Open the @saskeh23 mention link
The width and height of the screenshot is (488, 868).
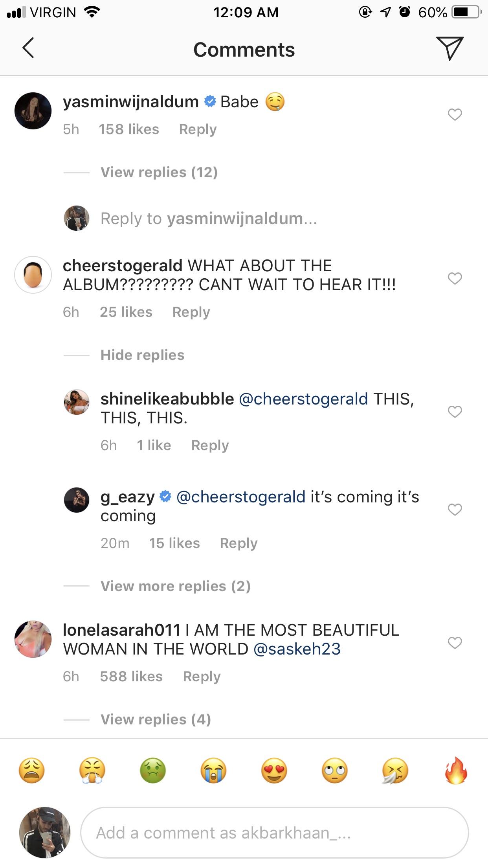[x=297, y=649]
